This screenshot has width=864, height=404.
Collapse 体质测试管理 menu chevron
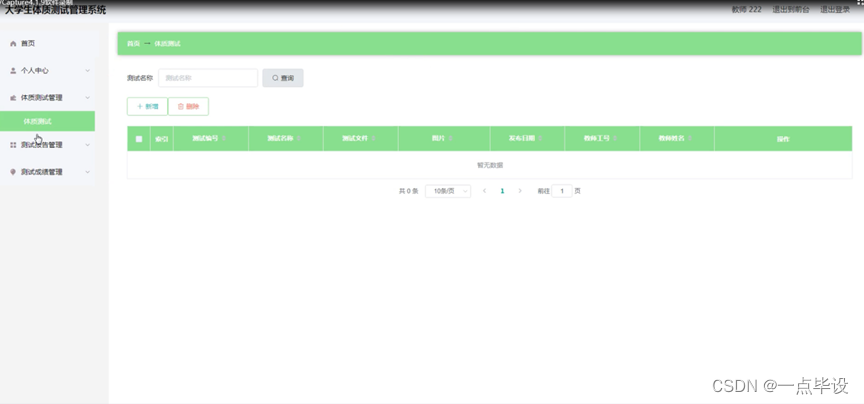[88, 98]
